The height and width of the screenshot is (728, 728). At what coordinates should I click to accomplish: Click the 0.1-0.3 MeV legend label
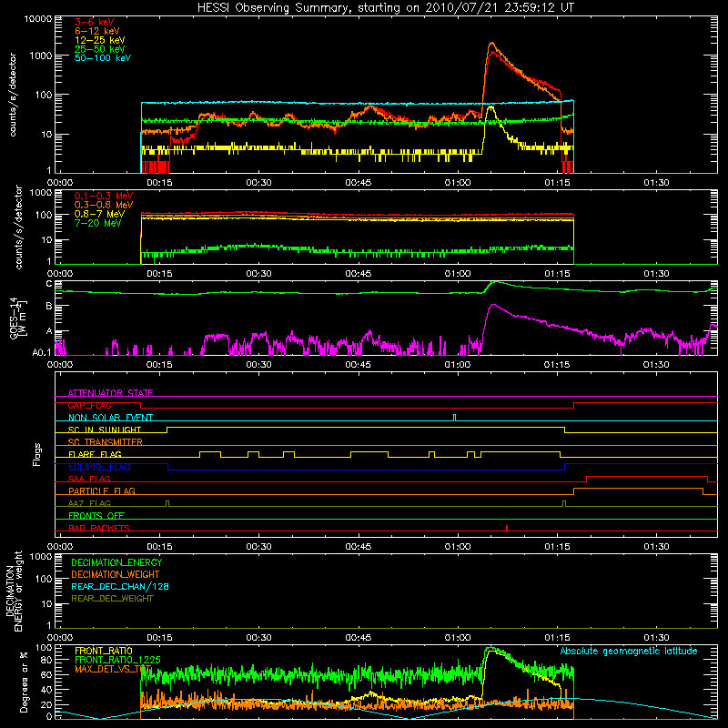(104, 196)
